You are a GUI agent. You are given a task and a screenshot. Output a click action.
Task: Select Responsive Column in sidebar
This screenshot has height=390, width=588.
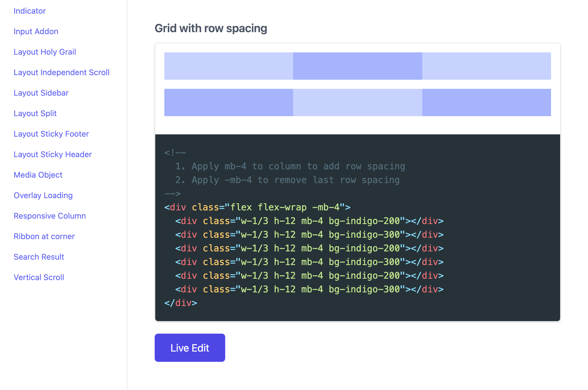[49, 216]
